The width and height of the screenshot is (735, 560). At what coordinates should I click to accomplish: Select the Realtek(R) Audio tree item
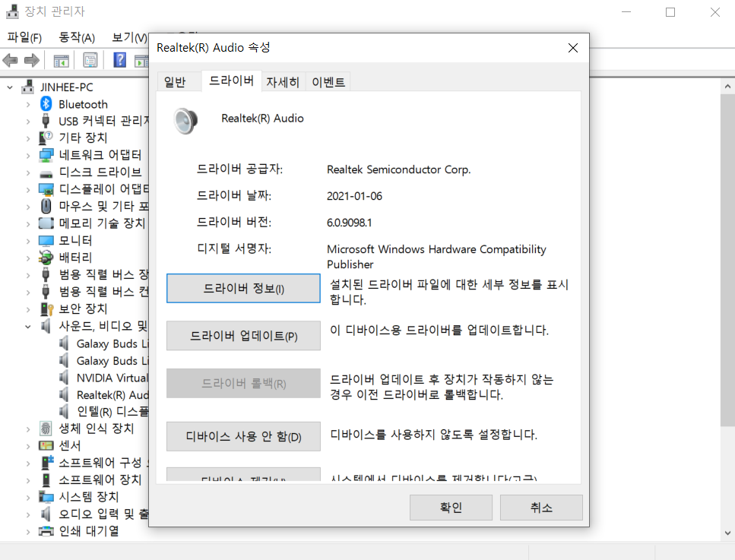(112, 395)
